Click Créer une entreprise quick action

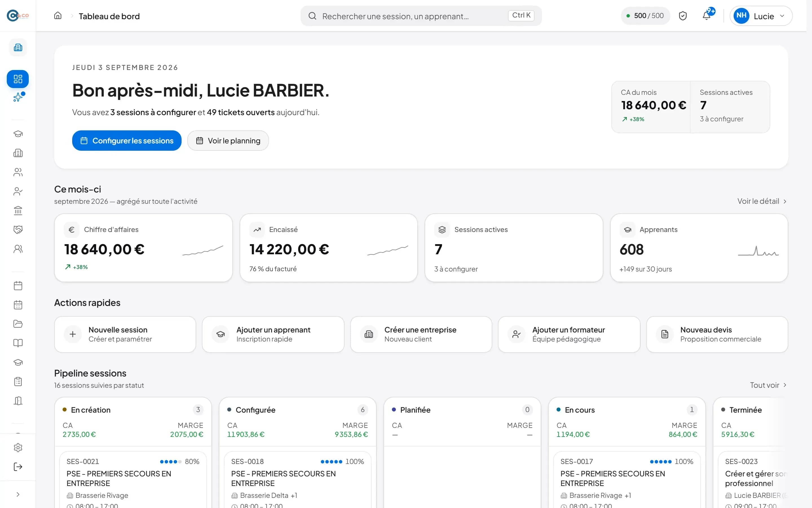[x=421, y=334]
